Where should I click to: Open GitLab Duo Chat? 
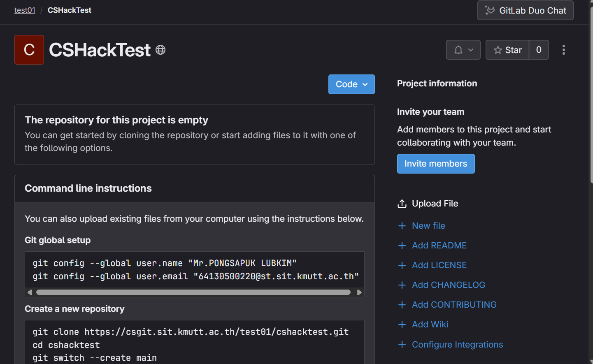525,10
